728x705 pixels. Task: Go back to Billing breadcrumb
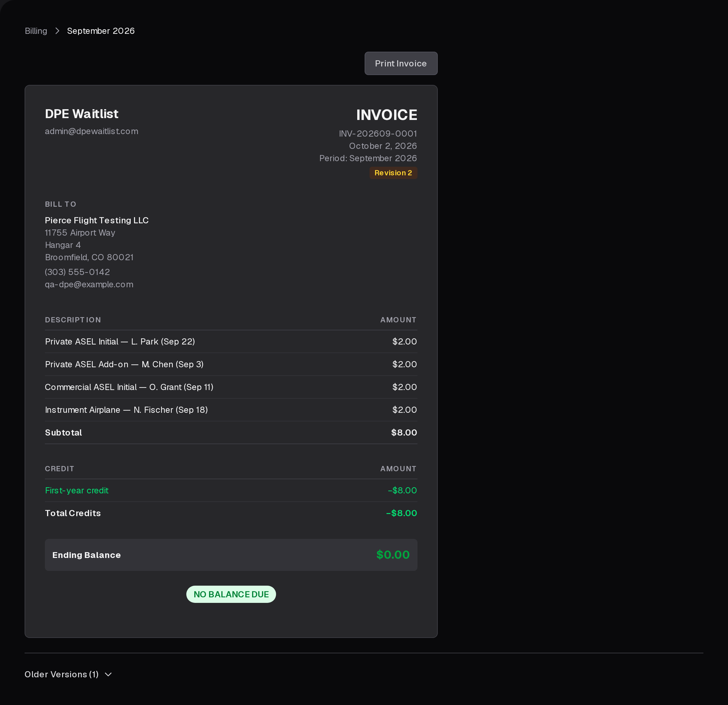pos(36,31)
